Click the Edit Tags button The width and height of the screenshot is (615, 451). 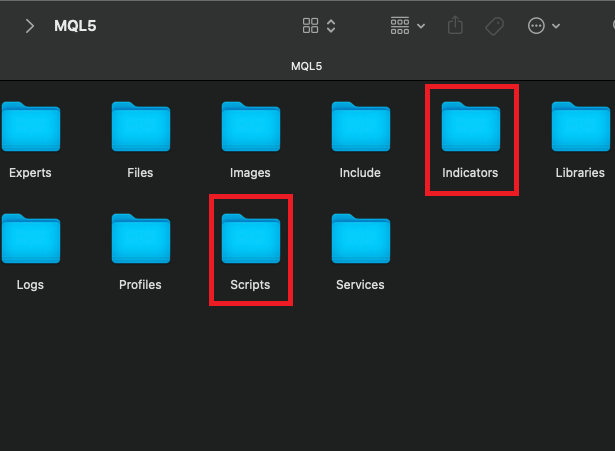click(494, 26)
